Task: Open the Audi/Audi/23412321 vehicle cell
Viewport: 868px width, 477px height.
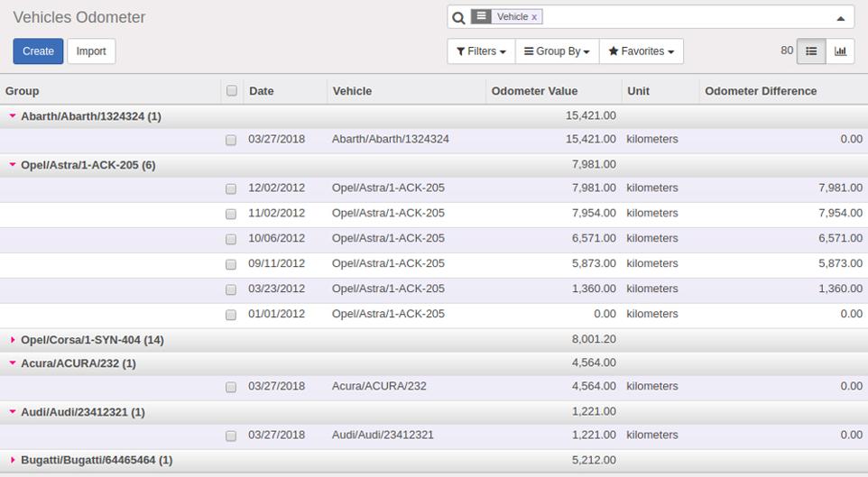Action: pos(383,435)
